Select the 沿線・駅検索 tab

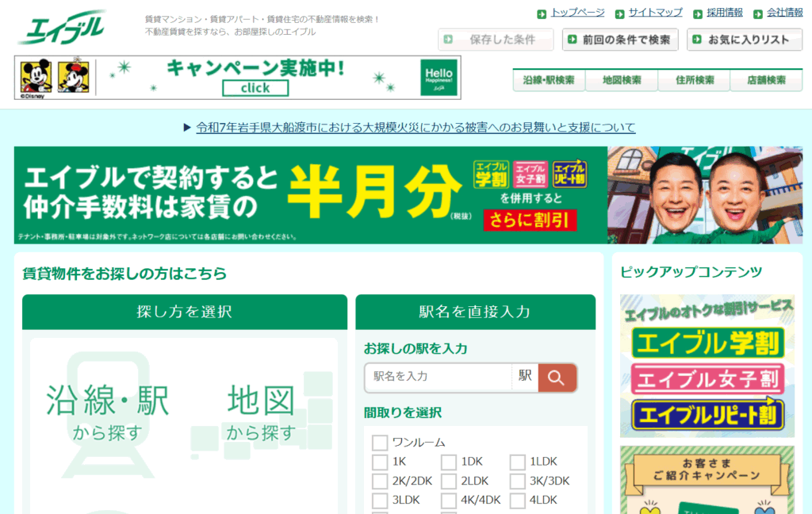[x=549, y=80]
